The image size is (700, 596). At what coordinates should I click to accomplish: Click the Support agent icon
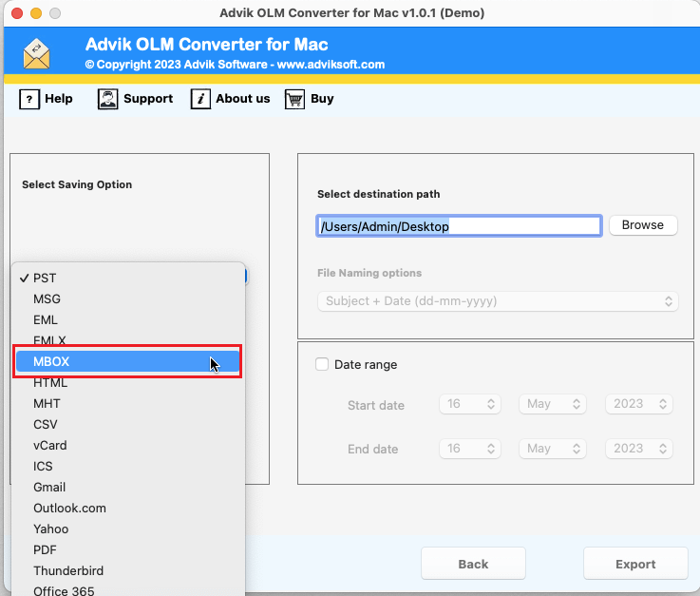pyautogui.click(x=107, y=99)
